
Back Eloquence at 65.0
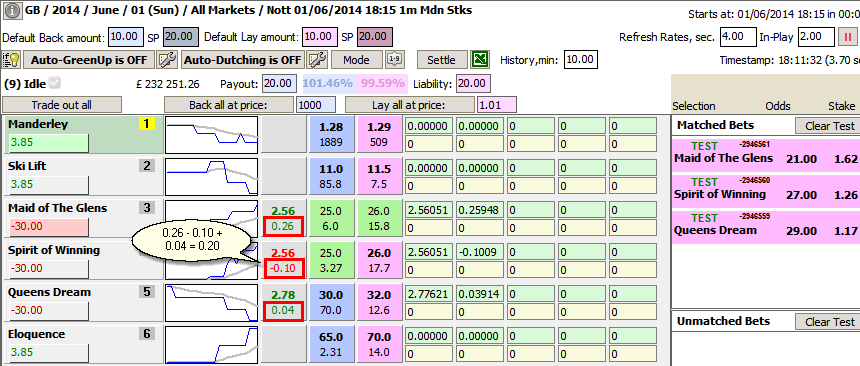click(331, 345)
